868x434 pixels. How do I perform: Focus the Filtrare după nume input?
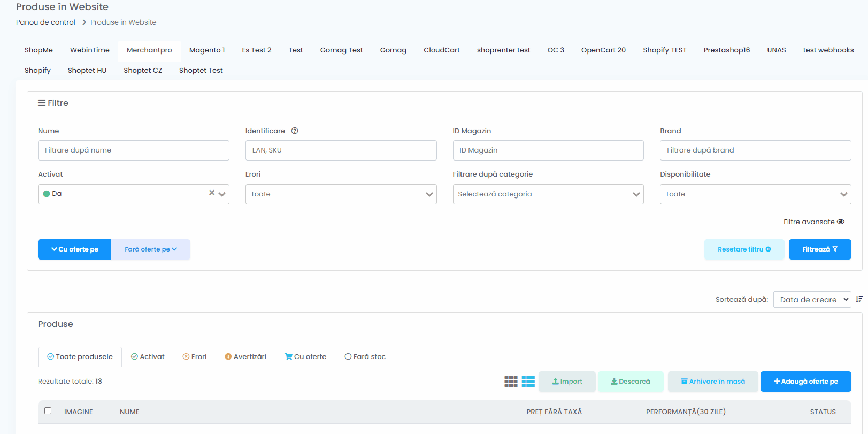click(x=134, y=150)
